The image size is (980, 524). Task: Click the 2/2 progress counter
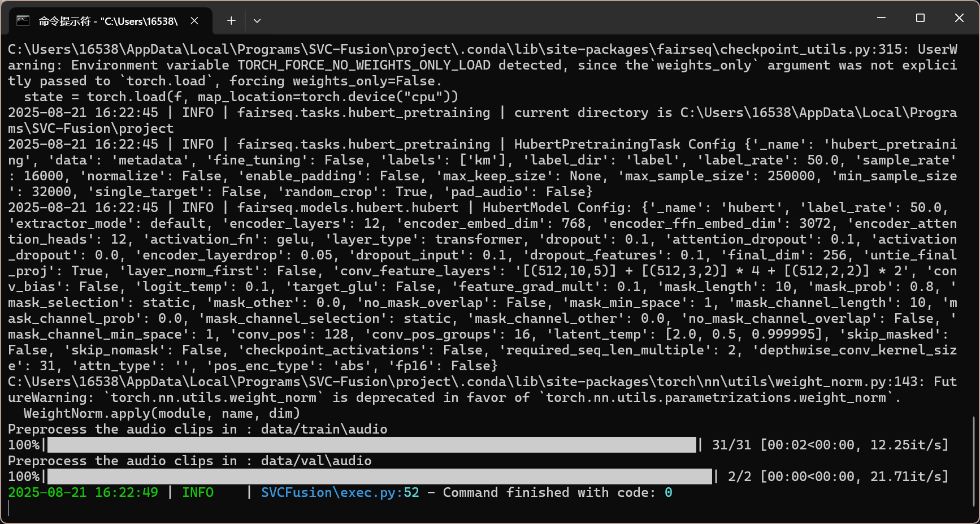click(739, 477)
